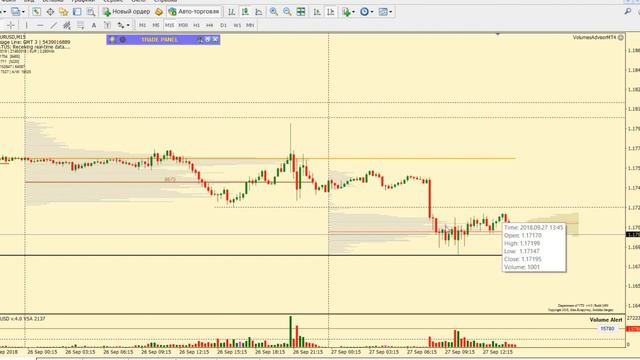Click the EURUSD,M15 chart title text
The height and width of the screenshot is (360, 640).
(x=13, y=37)
